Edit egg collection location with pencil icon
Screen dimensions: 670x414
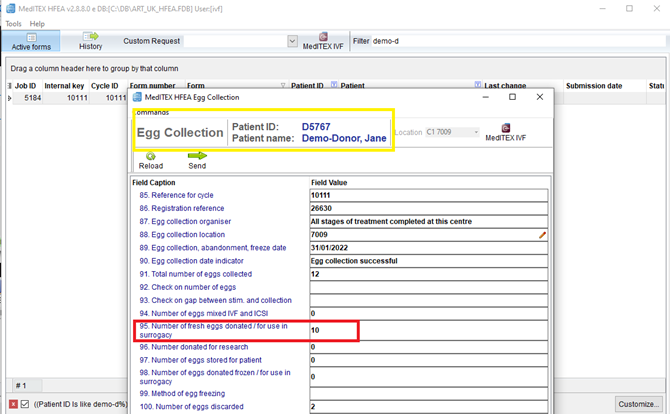542,235
